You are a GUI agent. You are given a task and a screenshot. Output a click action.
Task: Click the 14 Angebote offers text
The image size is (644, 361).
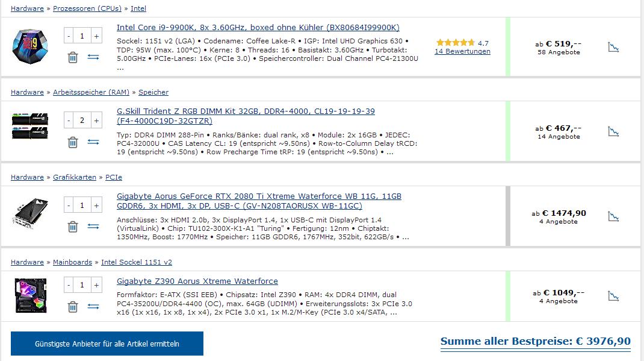(x=559, y=137)
